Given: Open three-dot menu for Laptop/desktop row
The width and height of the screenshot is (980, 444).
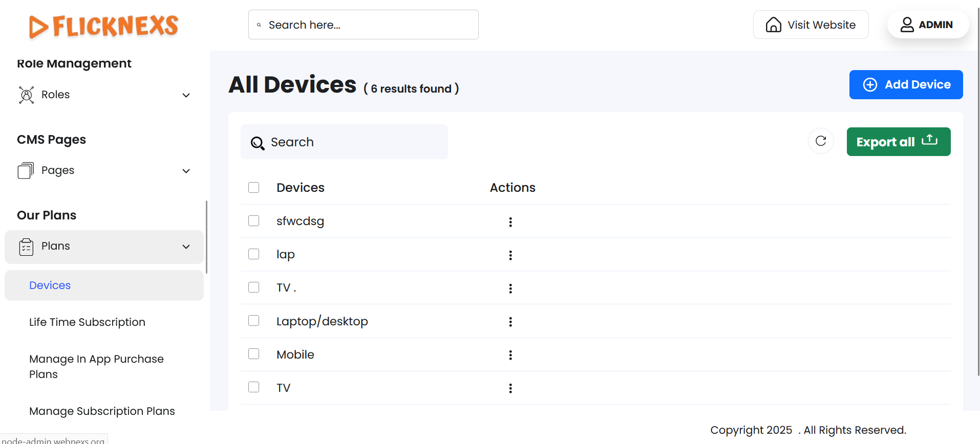Looking at the screenshot, I should pyautogui.click(x=510, y=322).
